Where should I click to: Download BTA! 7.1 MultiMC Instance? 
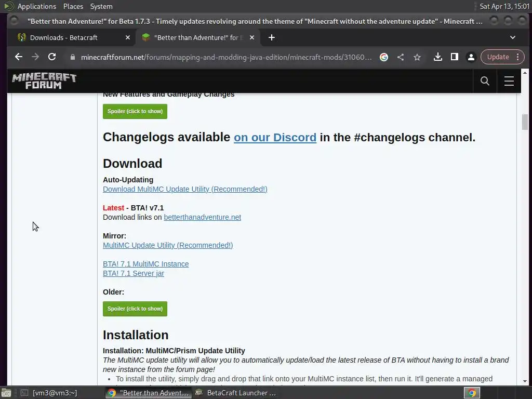(145, 264)
